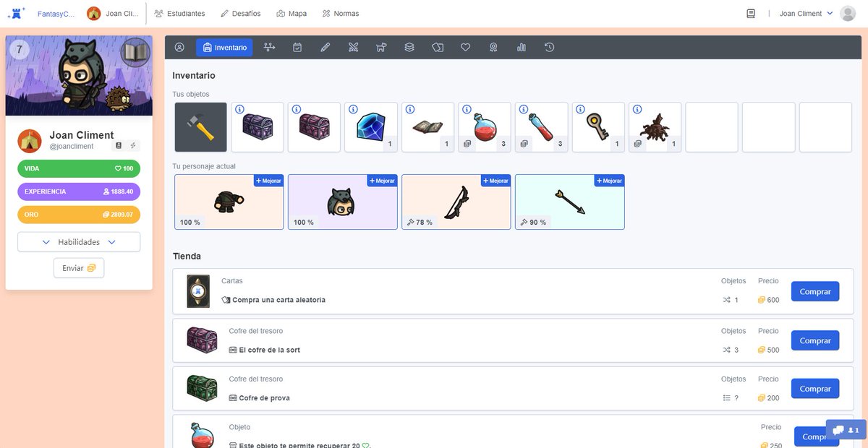Screen dimensions: 868x448
Task: Show info for the red round potion
Action: pyautogui.click(x=467, y=110)
